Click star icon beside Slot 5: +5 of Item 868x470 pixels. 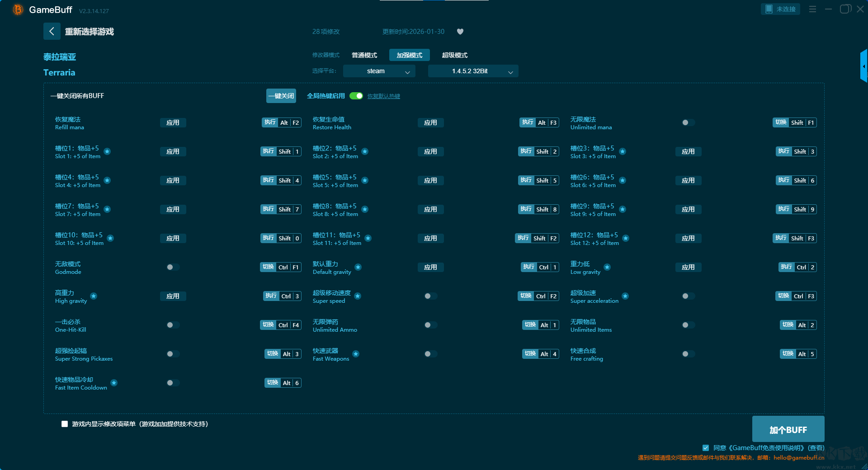click(365, 180)
